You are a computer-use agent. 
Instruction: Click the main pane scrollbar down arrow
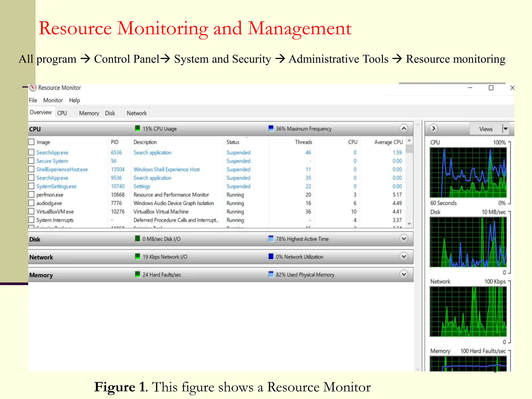[x=418, y=369]
